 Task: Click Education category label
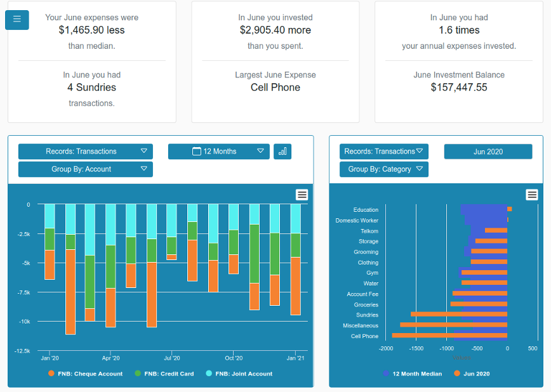pos(366,210)
